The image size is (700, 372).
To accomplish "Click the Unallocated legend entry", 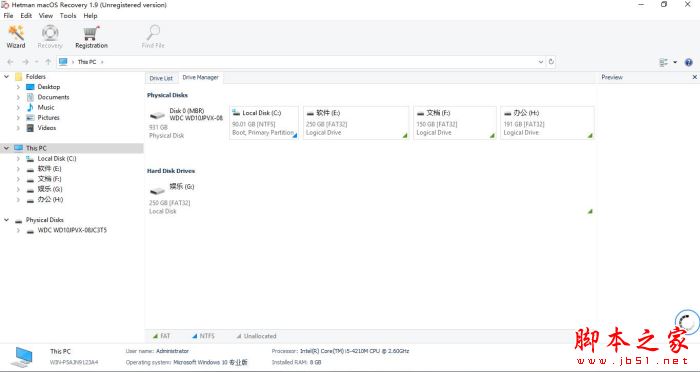I will [256, 336].
